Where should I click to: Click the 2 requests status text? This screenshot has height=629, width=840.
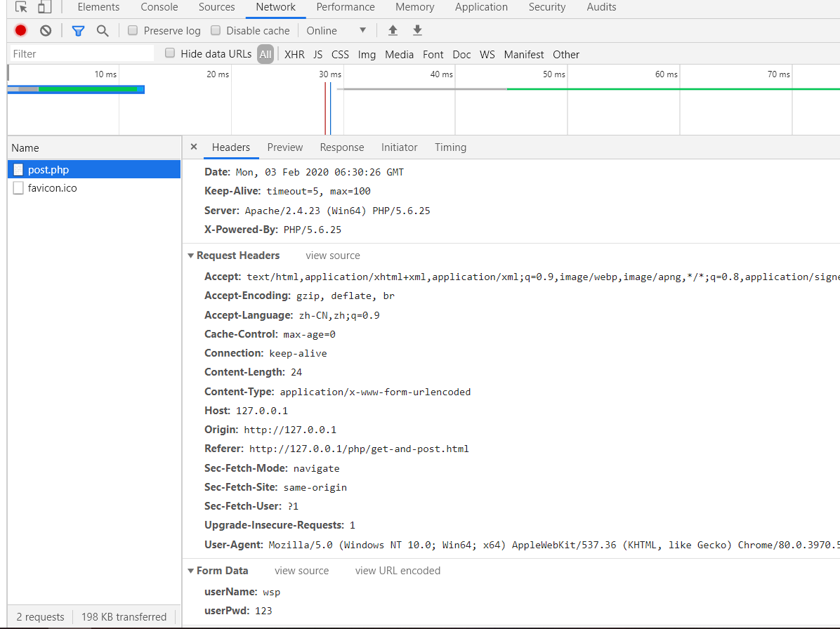40,617
